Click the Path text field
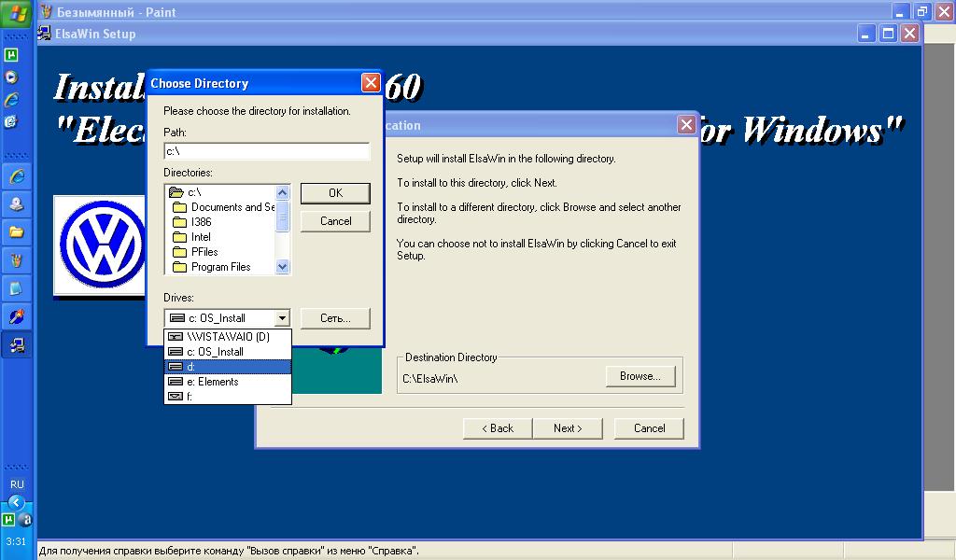The image size is (956, 560). (266, 151)
